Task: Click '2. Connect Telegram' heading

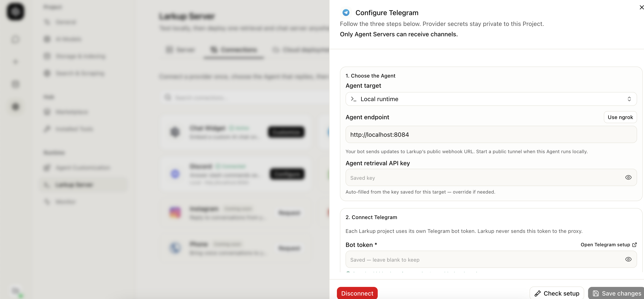Action: coord(371,217)
